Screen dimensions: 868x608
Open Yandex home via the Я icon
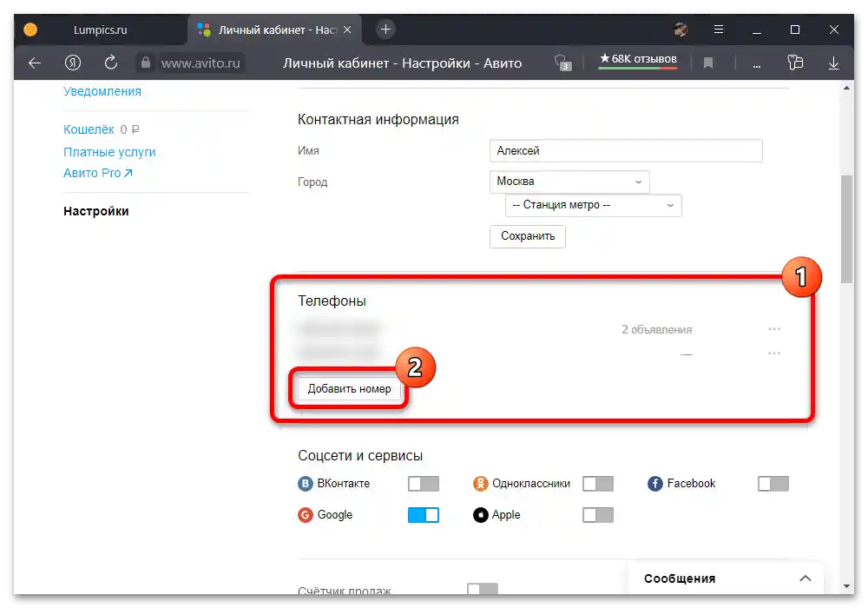pos(73,63)
